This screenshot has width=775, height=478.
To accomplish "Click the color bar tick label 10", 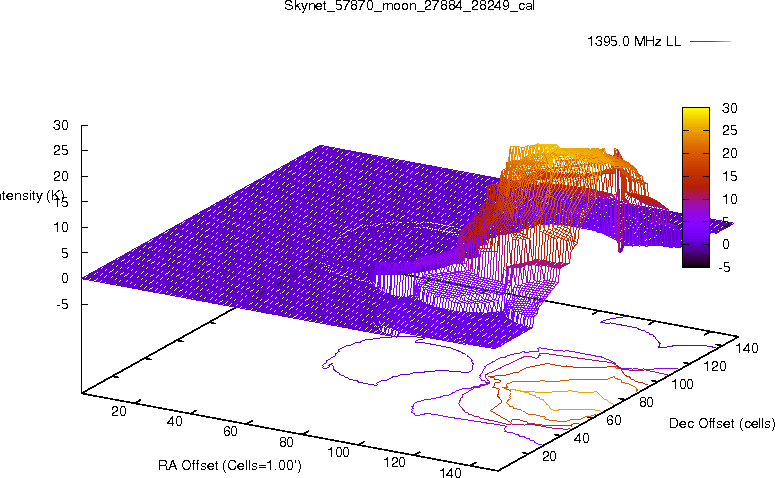I will (730, 199).
